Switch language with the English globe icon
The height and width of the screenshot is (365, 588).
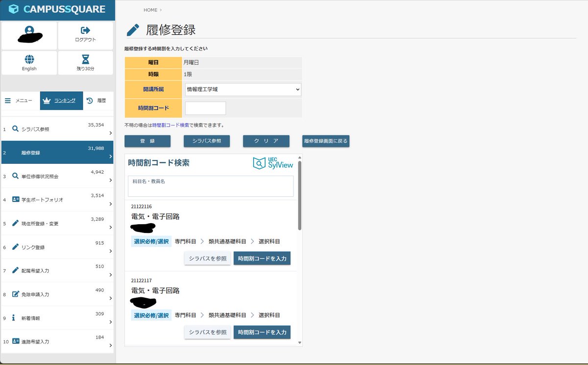coord(29,59)
